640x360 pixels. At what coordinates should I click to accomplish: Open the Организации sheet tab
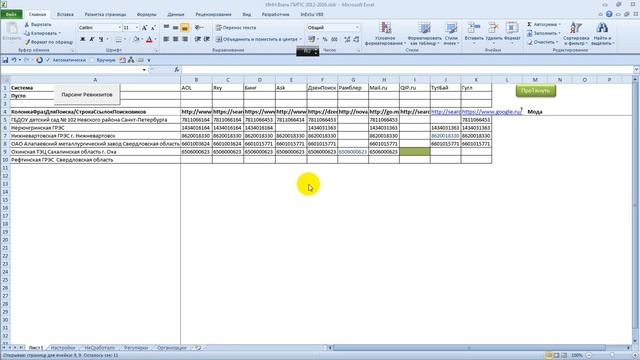click(x=171, y=348)
